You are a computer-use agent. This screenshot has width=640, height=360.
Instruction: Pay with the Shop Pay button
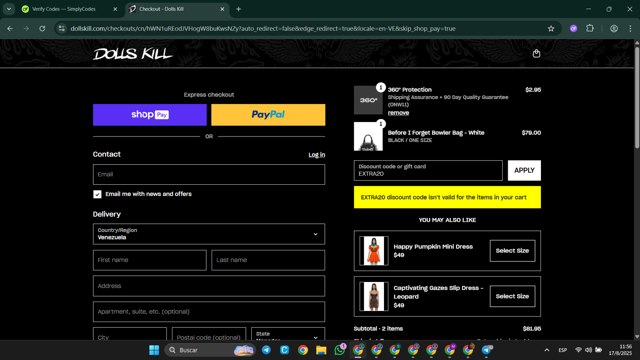(150, 115)
